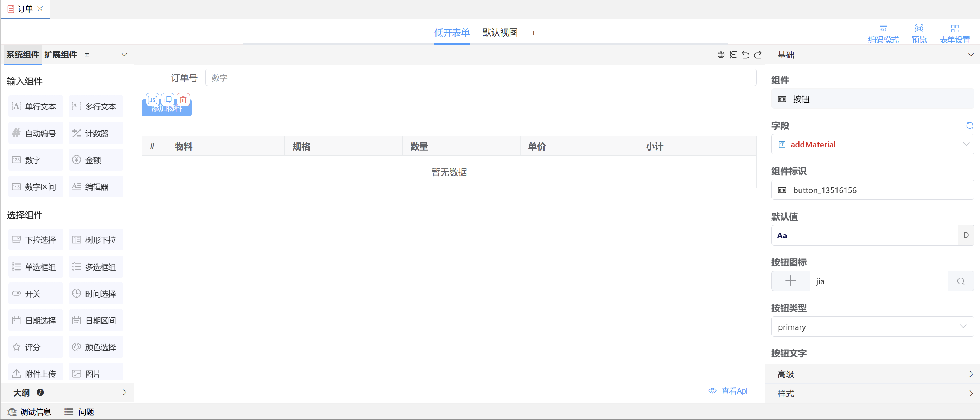Open the outline tree toolbar icon
Screen dimensions: 980x420
(733, 55)
